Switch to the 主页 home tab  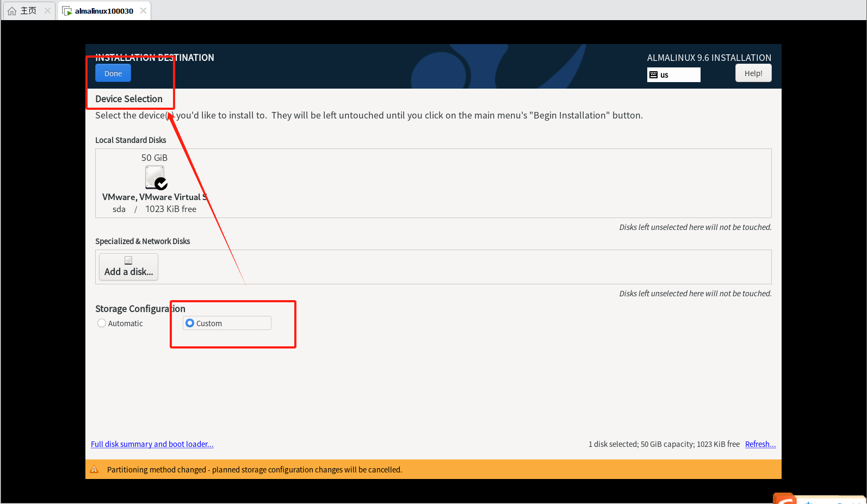pyautogui.click(x=28, y=11)
